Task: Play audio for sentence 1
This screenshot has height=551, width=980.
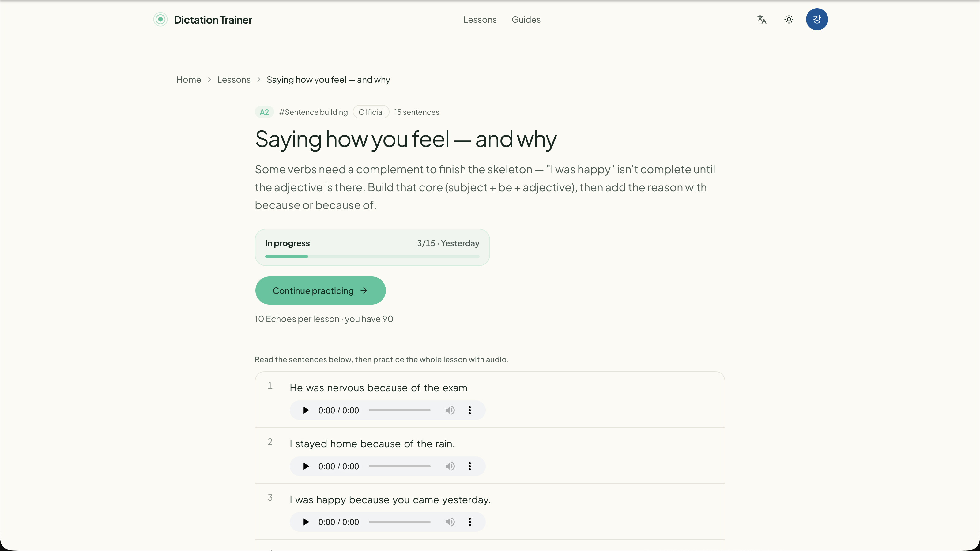Action: (306, 410)
